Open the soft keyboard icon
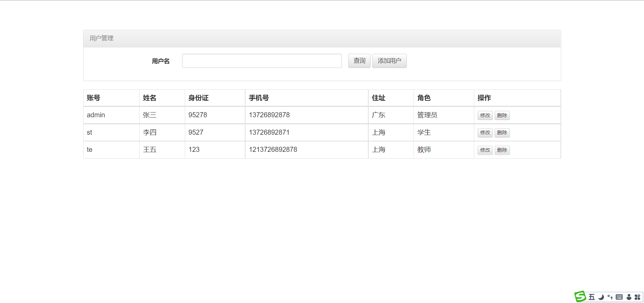644x303 pixels. coord(619,297)
